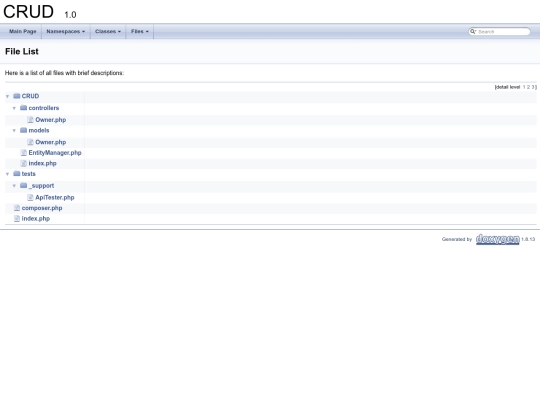The image size is (540, 405).
Task: Open composer.php file link
Action: pyautogui.click(x=42, y=208)
